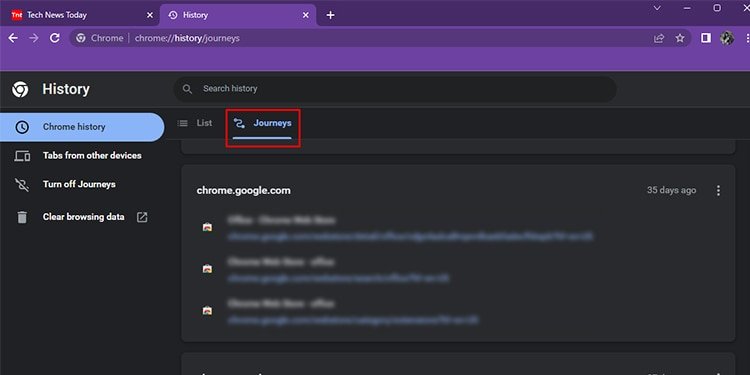Click the address bar URL chrome://history/journeys

click(187, 38)
